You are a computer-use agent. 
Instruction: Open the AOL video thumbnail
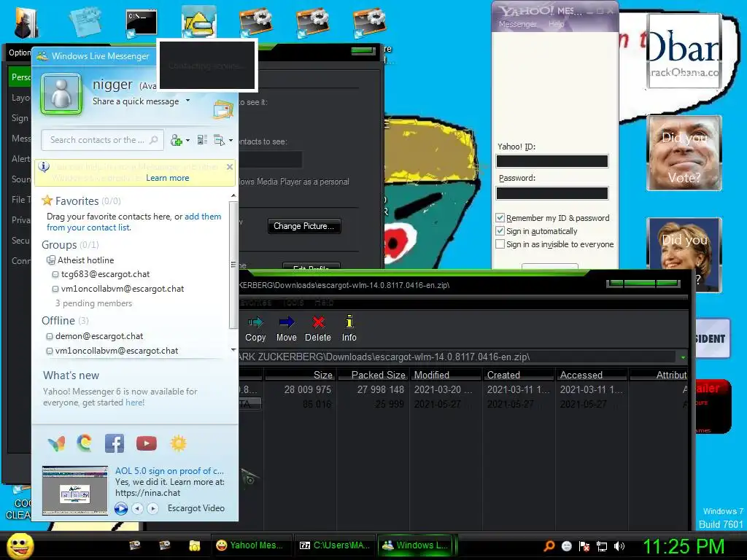coord(75,491)
